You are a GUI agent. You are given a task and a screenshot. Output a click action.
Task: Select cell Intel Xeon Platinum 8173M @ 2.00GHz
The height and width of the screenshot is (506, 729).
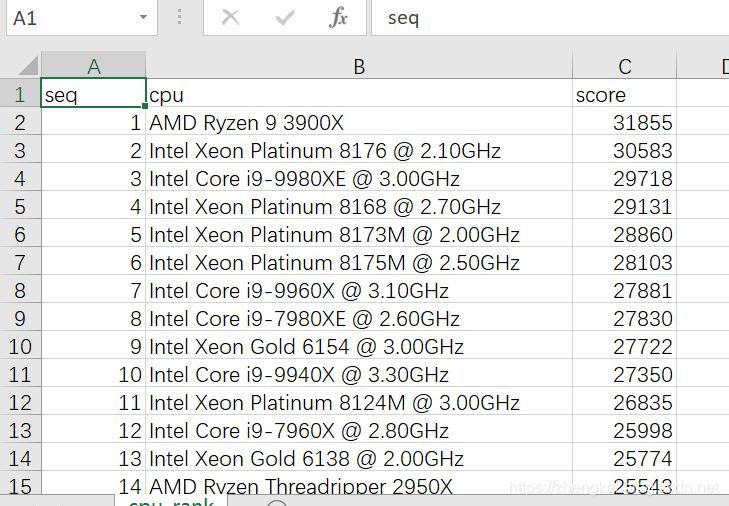(x=359, y=233)
